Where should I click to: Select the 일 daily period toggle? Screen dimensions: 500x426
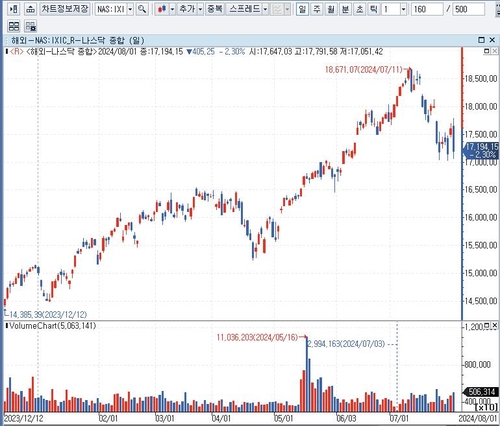coord(302,9)
